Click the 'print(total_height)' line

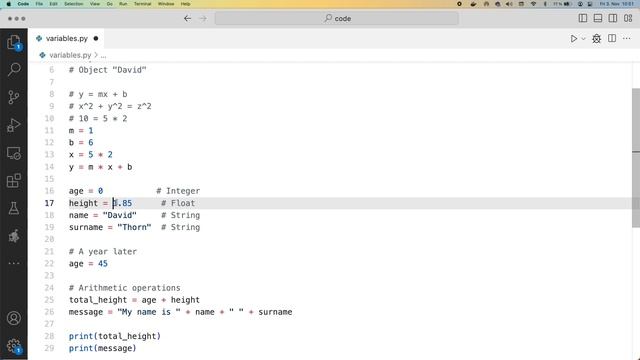(115, 336)
